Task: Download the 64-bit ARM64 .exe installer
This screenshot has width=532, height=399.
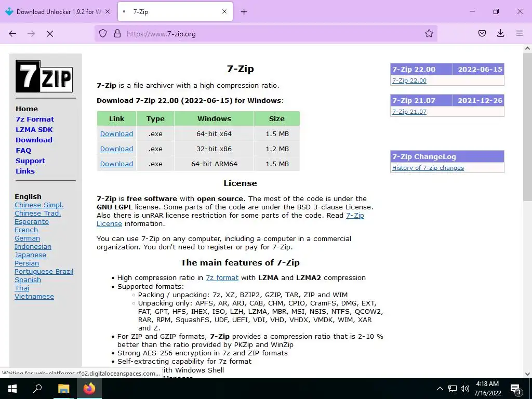Action: pyautogui.click(x=116, y=164)
